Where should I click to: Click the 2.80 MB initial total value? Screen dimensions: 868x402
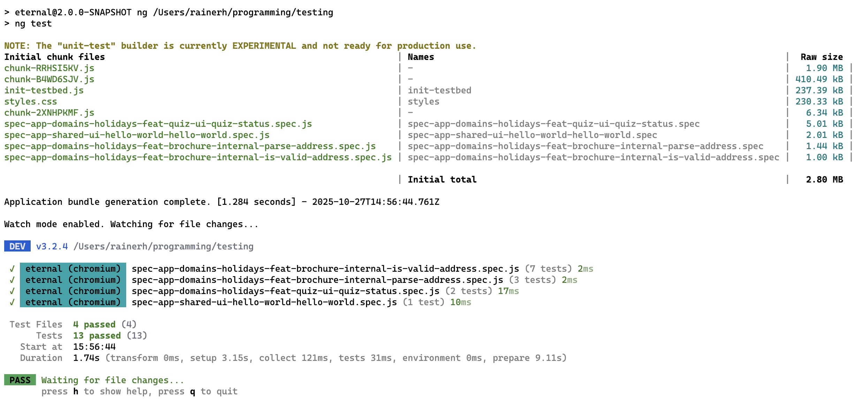[x=824, y=180]
